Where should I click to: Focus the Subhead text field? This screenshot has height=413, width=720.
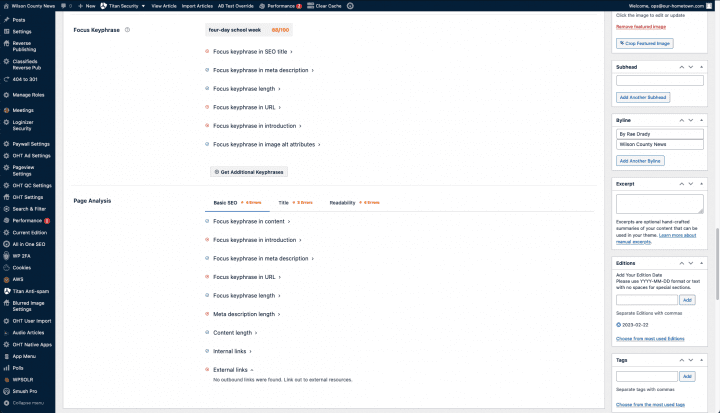pos(659,80)
